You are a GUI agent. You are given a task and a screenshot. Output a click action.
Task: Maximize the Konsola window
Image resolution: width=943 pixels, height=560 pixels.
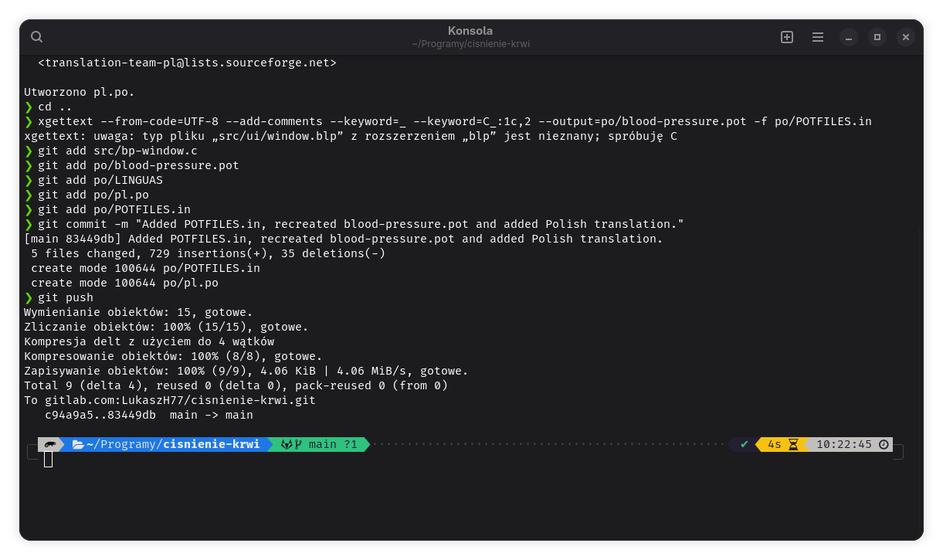[x=877, y=37]
